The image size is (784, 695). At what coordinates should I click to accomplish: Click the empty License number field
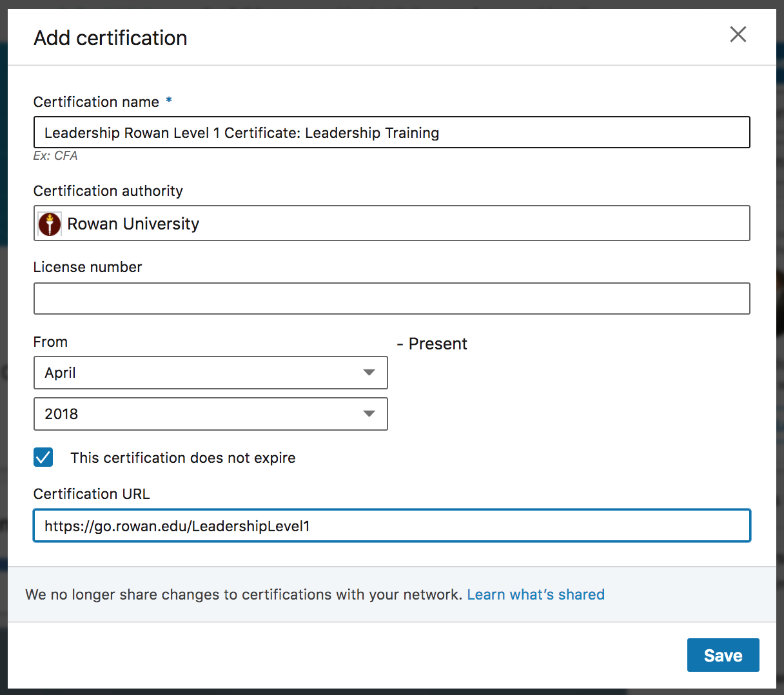(x=391, y=299)
